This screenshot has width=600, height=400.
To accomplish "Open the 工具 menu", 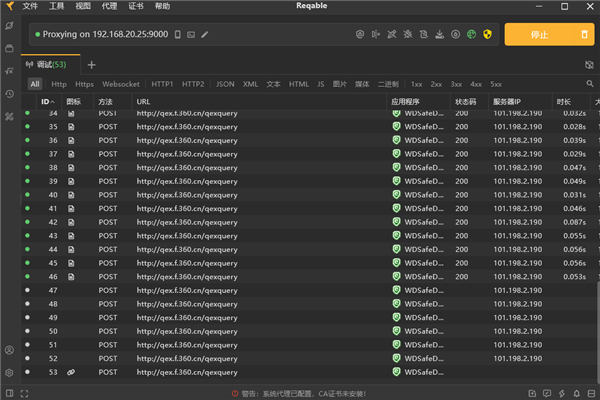I will (57, 6).
